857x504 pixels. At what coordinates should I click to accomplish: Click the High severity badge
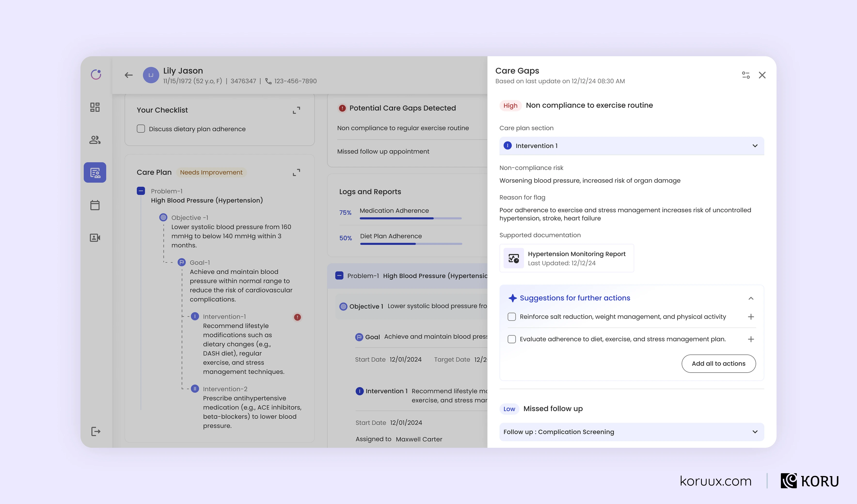pos(510,106)
